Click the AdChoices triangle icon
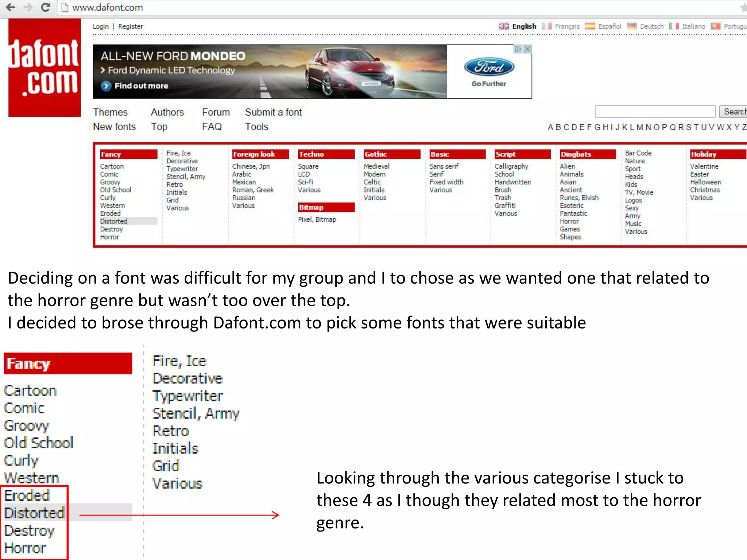The height and width of the screenshot is (560, 747). click(518, 49)
